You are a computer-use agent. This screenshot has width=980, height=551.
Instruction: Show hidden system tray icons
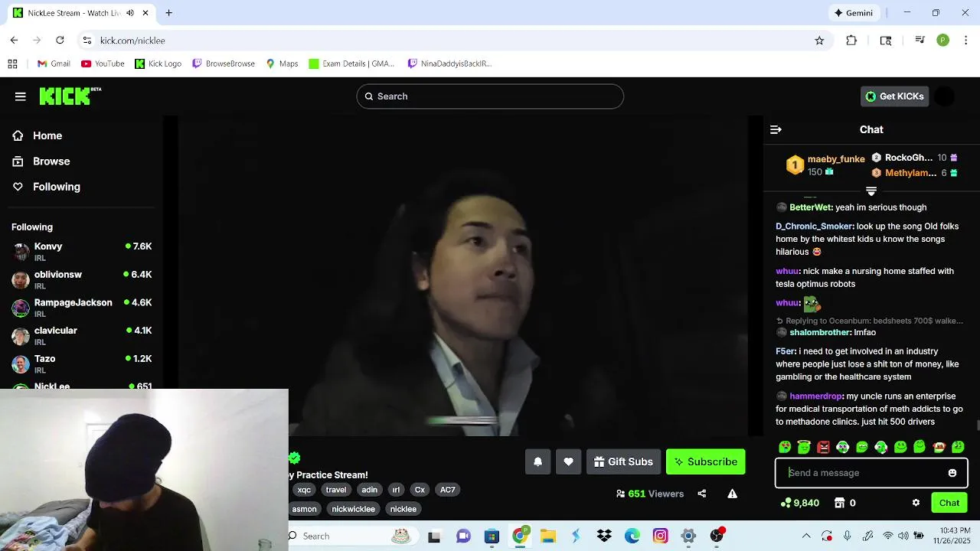[805, 536]
